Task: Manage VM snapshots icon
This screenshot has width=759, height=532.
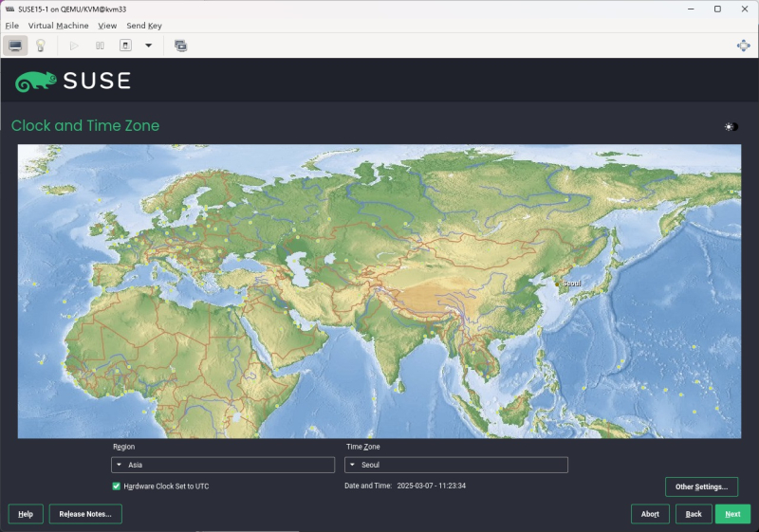Action: pyautogui.click(x=180, y=46)
